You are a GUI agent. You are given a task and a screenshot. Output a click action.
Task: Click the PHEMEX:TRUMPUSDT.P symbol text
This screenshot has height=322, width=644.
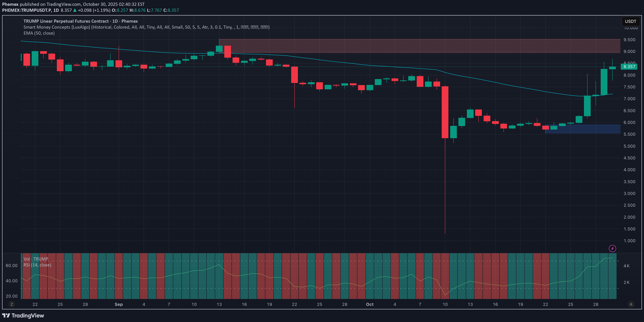(x=27, y=10)
